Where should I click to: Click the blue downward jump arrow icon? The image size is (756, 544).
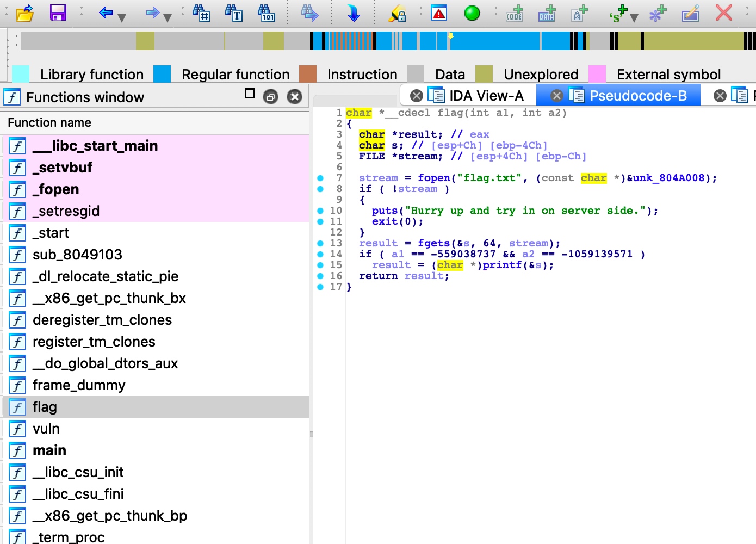(354, 13)
